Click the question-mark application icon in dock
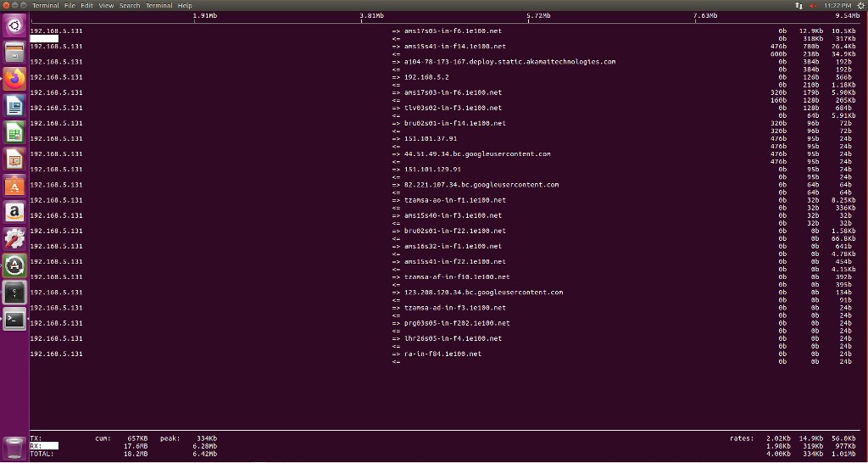This screenshot has width=868, height=463. pos(14,293)
